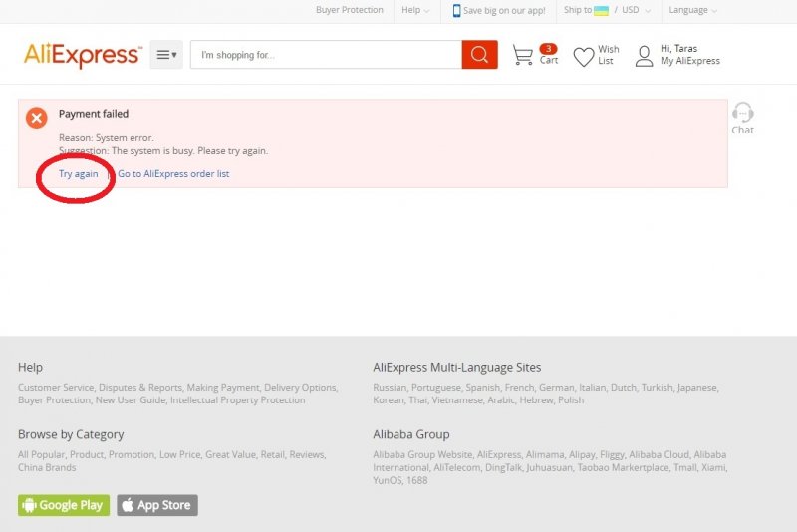Open the Wish List heart icon
This screenshot has width=797, height=532.
pos(583,56)
